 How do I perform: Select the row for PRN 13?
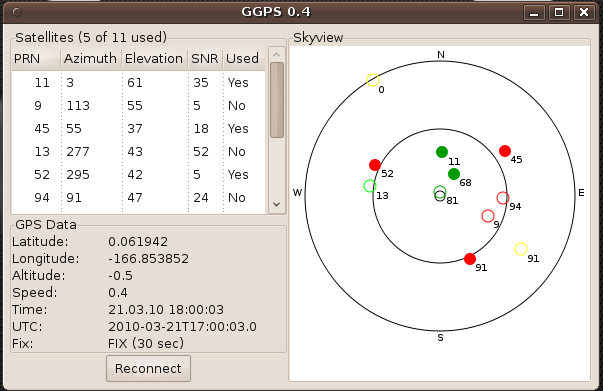pos(138,151)
